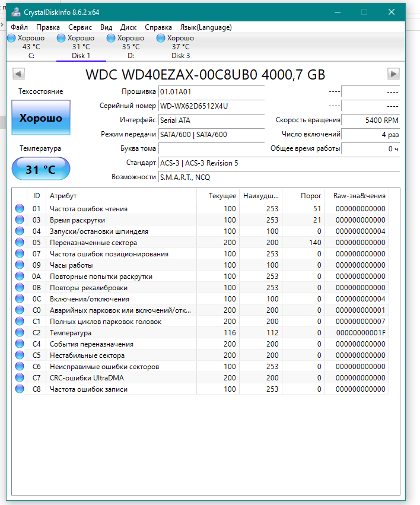
Task: Open the Справка menu
Action: 158,27
